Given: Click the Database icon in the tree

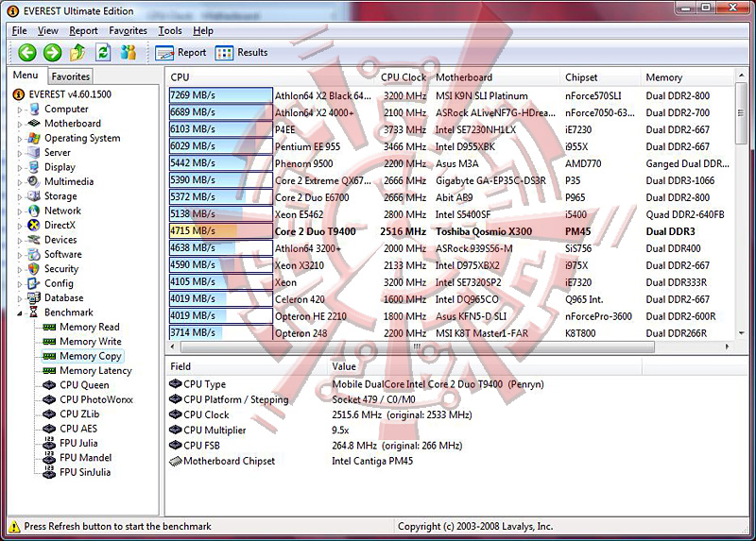Looking at the screenshot, I should (x=34, y=297).
